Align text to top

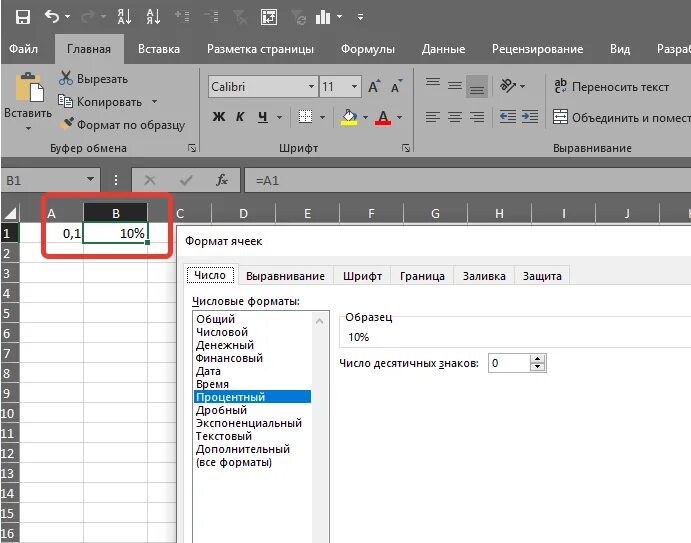[433, 84]
